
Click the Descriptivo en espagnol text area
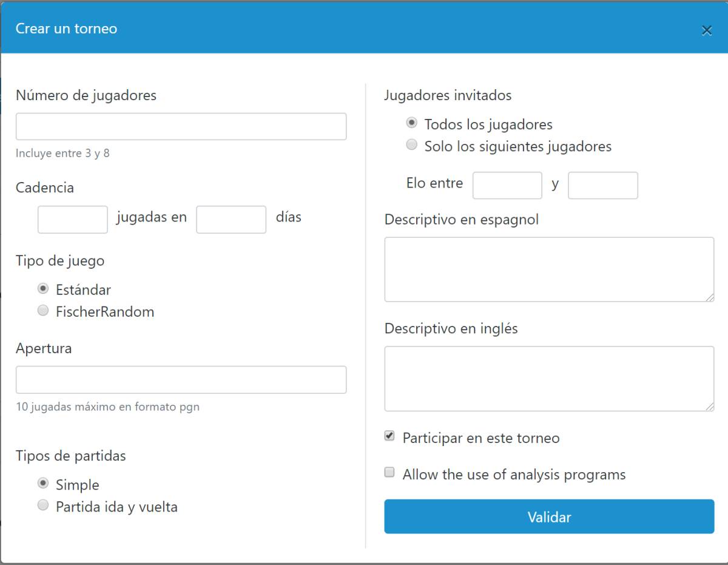point(549,269)
